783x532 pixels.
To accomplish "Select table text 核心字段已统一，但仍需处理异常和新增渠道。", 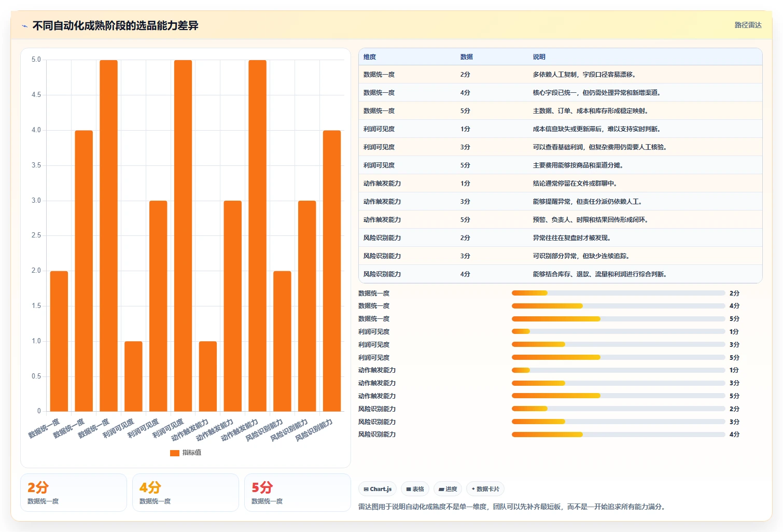I will (x=597, y=93).
